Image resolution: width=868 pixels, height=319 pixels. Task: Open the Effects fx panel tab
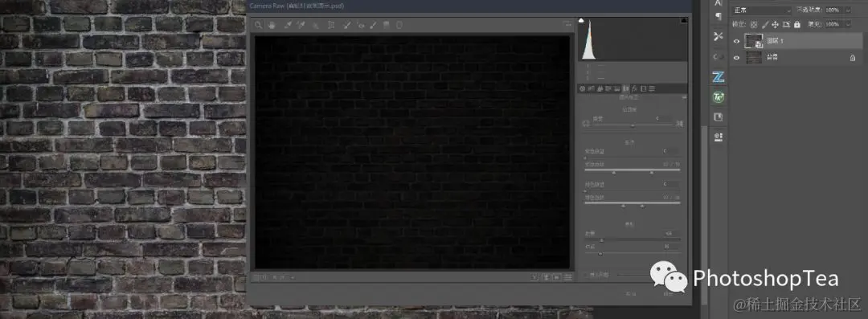pyautogui.click(x=634, y=88)
